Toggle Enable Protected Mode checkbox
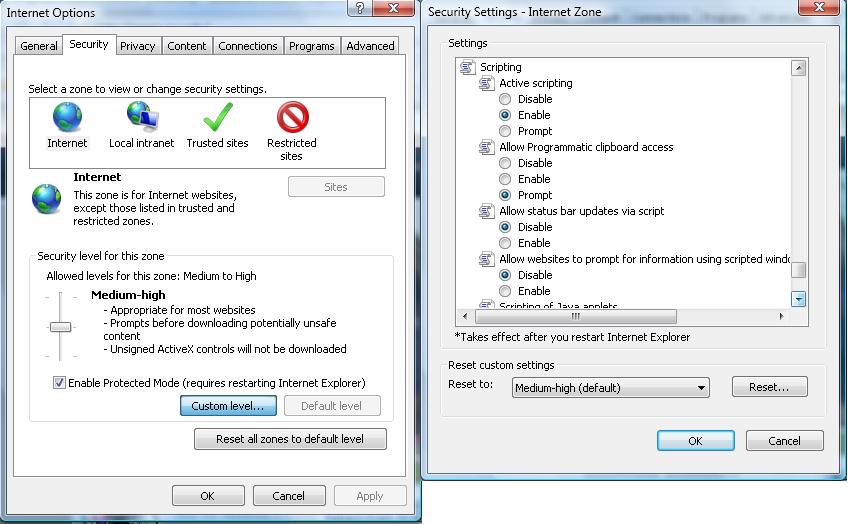Screen dimensions: 848x524 (59, 383)
